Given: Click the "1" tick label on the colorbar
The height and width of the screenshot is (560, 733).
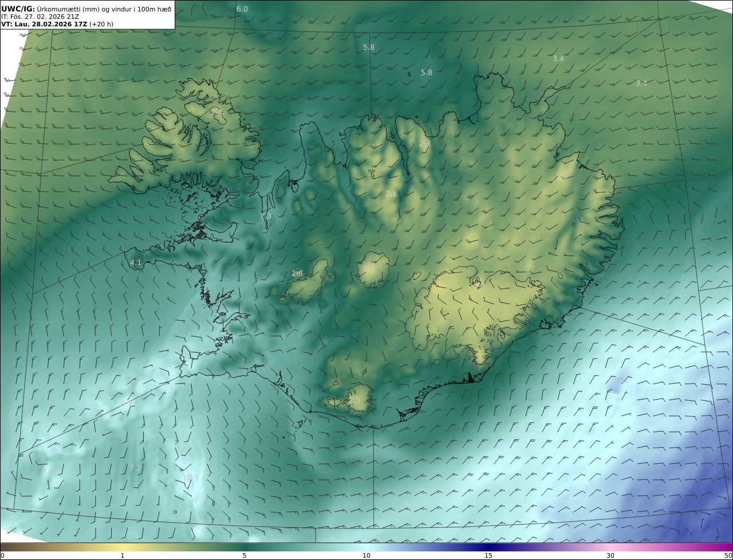Looking at the screenshot, I should (x=123, y=555).
